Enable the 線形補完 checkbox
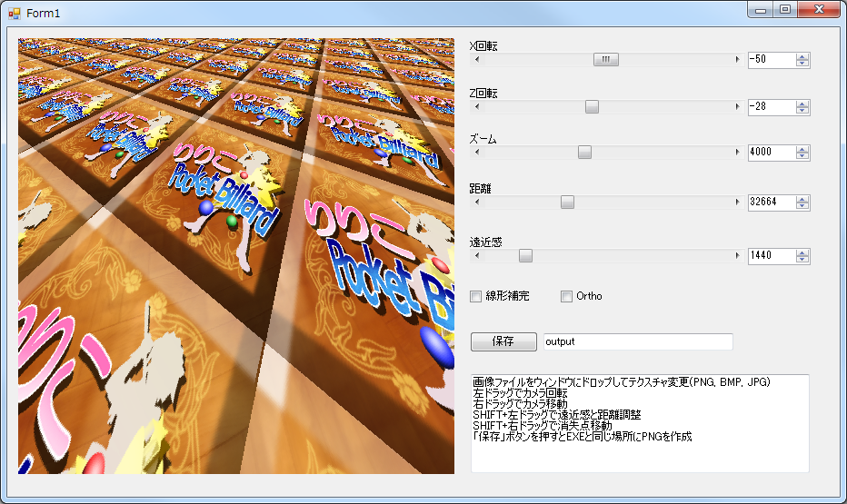 tap(476, 296)
